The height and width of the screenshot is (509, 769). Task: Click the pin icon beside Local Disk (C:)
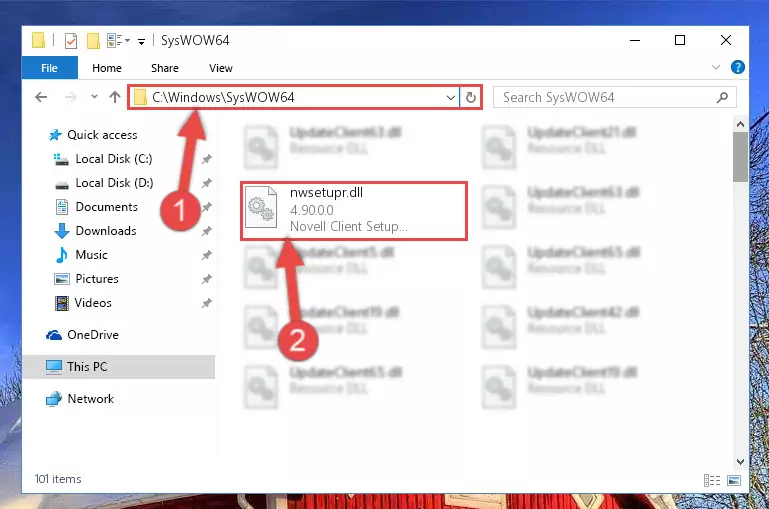206,159
